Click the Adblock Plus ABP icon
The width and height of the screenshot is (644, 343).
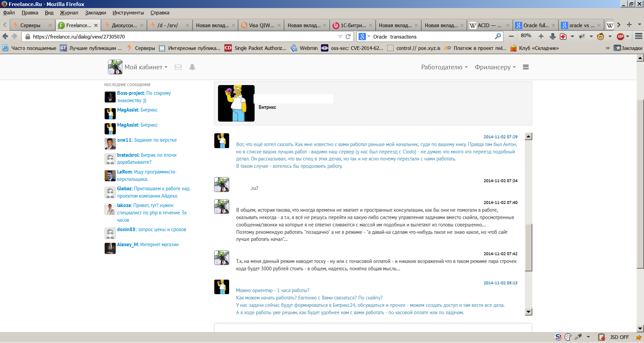(x=621, y=36)
